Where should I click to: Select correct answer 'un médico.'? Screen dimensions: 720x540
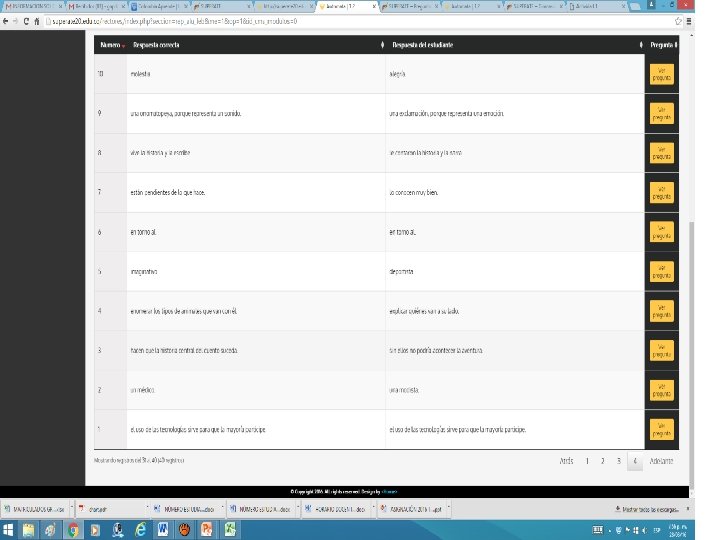click(x=142, y=390)
